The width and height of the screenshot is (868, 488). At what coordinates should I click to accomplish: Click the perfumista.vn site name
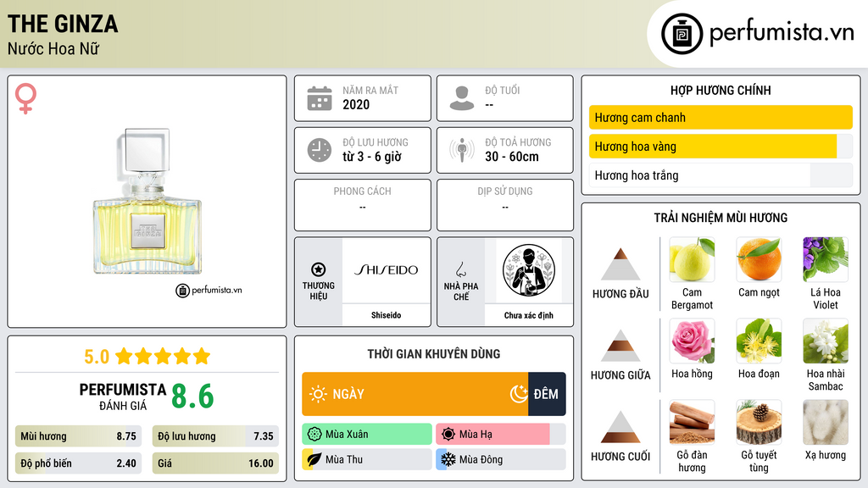[x=782, y=32]
